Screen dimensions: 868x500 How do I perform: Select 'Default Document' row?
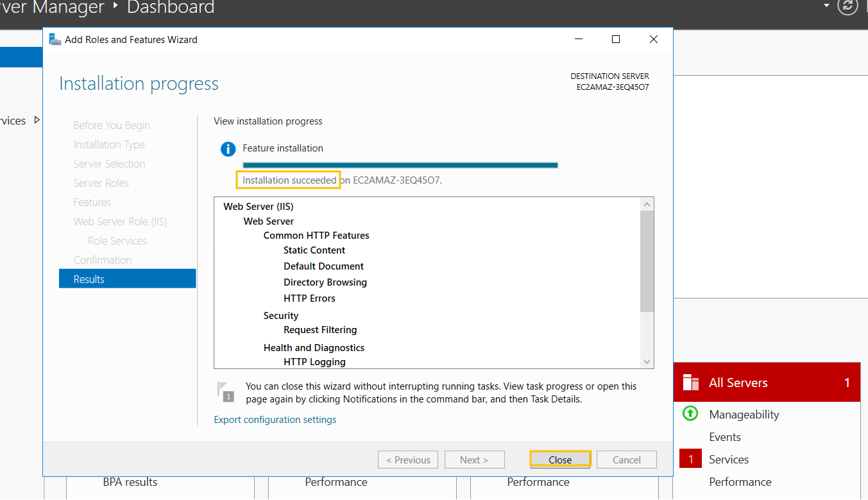click(323, 266)
